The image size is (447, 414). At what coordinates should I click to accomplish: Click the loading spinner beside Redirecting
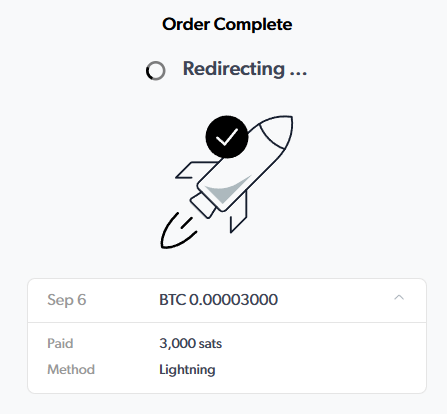156,71
